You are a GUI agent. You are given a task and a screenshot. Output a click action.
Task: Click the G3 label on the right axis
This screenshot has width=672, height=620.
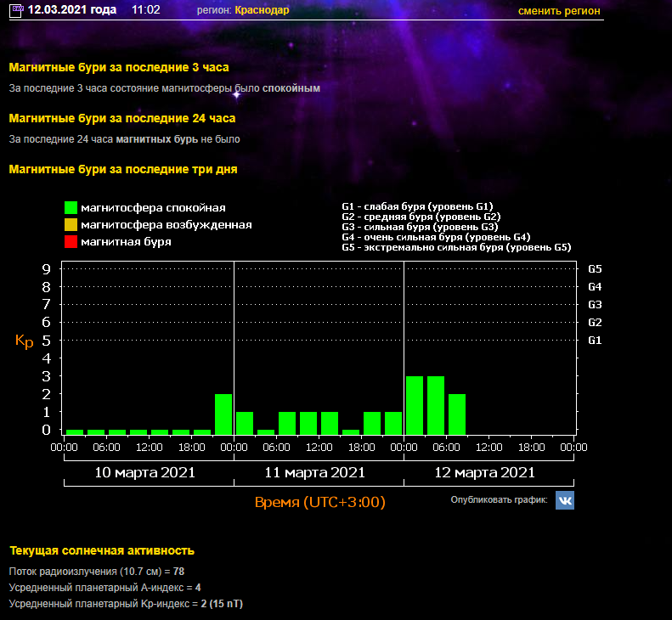(x=595, y=305)
